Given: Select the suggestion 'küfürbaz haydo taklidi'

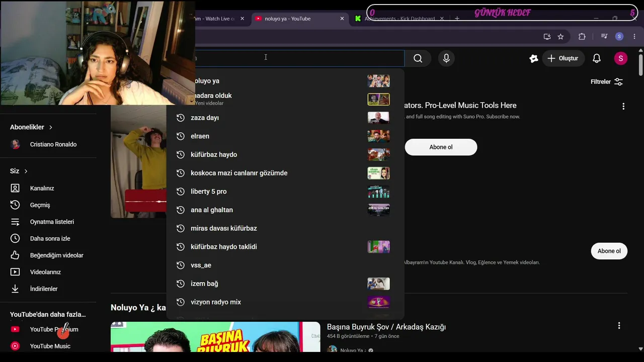Looking at the screenshot, I should point(285,247).
